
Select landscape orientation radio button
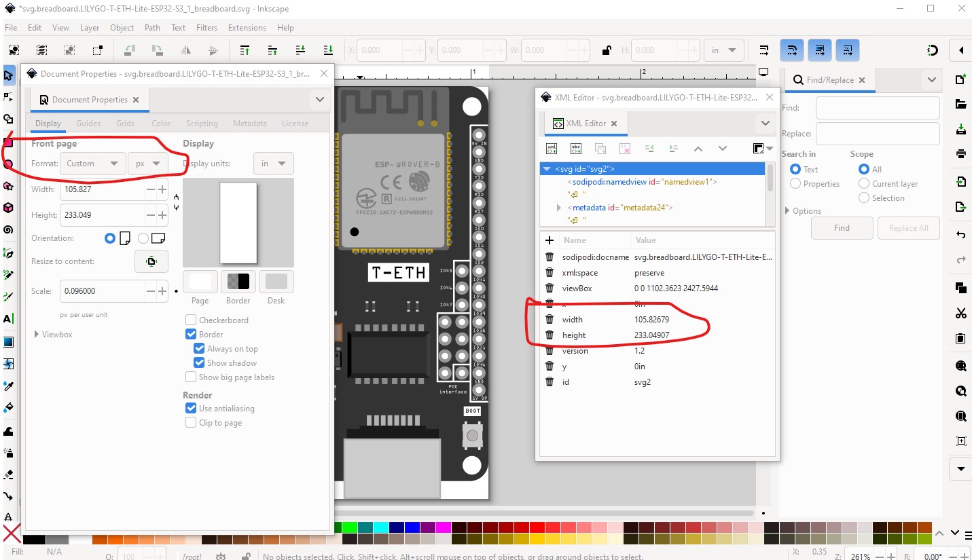[x=143, y=239]
